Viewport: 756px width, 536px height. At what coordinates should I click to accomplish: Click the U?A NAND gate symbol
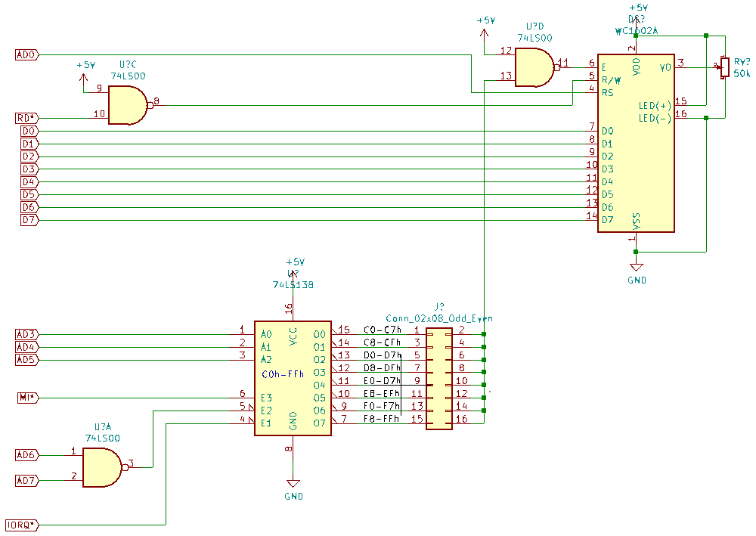point(101,467)
